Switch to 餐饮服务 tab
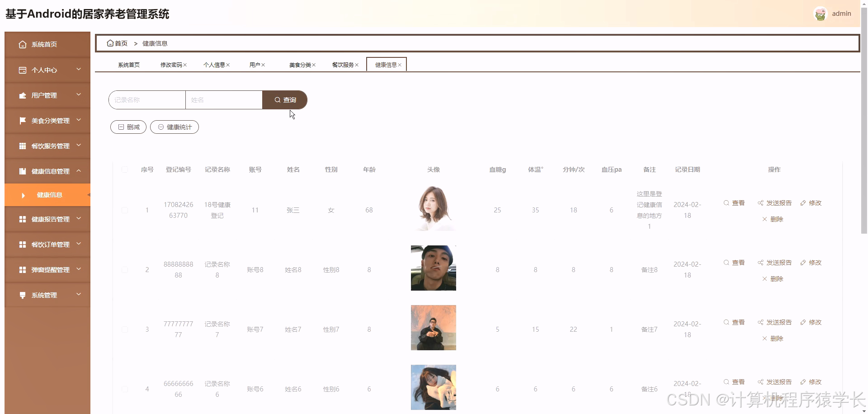Viewport: 868px width, 414px height. tap(343, 65)
